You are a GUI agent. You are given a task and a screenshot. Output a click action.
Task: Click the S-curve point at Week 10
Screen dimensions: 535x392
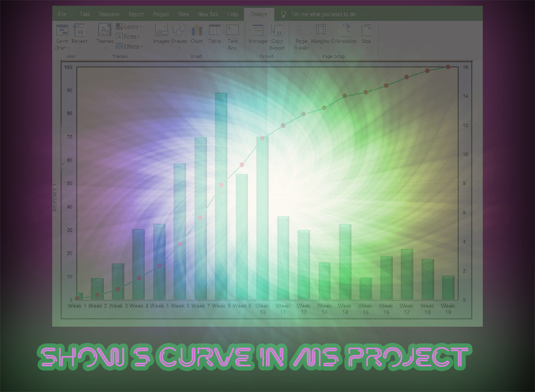click(x=262, y=139)
